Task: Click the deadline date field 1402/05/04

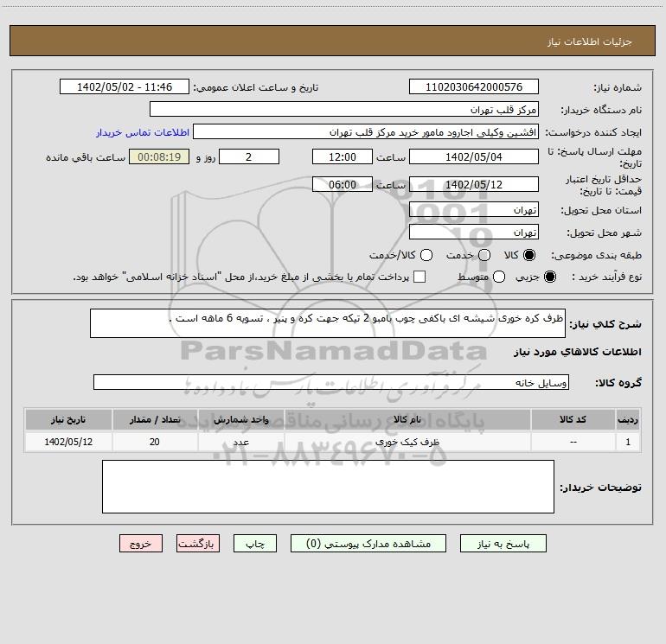Action: 474,156
